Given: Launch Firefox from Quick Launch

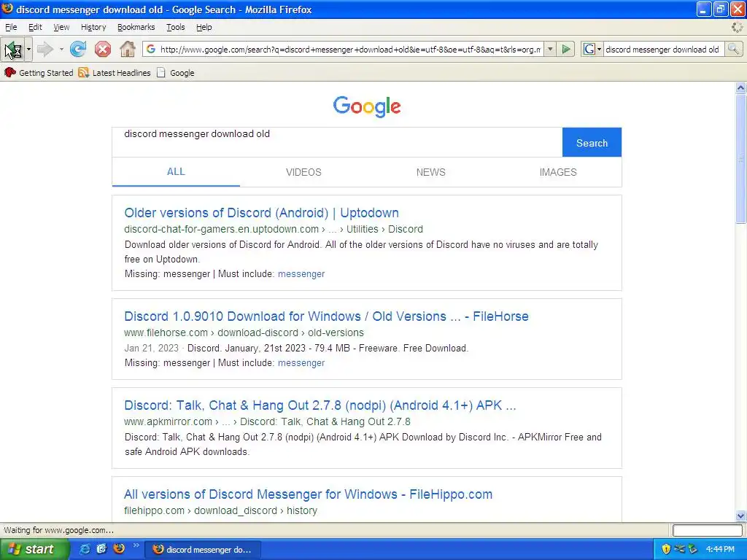Looking at the screenshot, I should click(119, 549).
